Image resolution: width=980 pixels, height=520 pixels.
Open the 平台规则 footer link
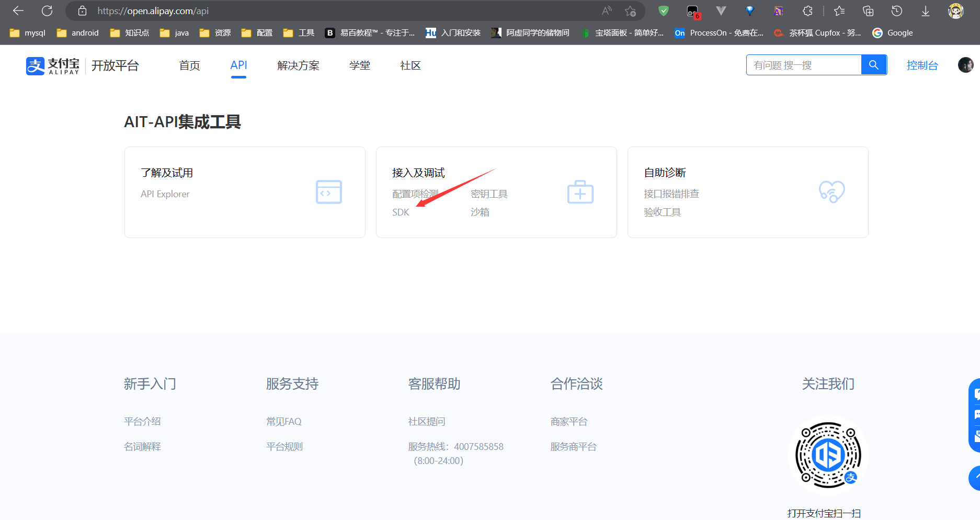[284, 447]
